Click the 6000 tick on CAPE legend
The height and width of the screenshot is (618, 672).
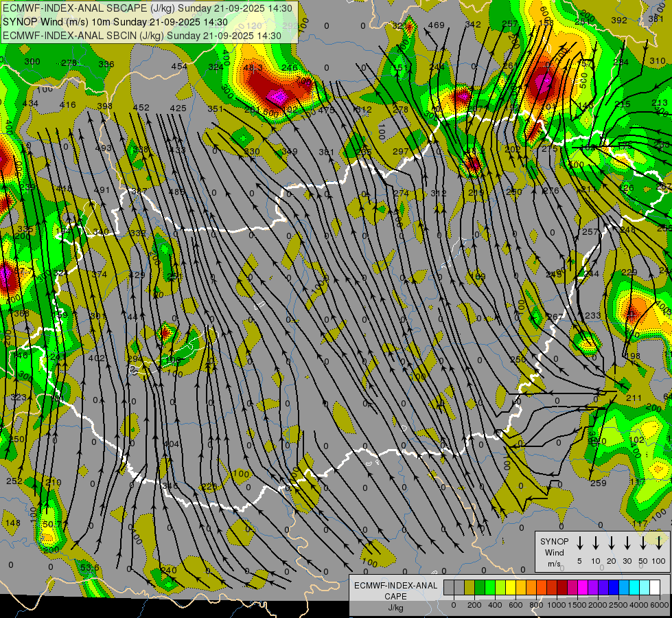[x=659, y=605]
